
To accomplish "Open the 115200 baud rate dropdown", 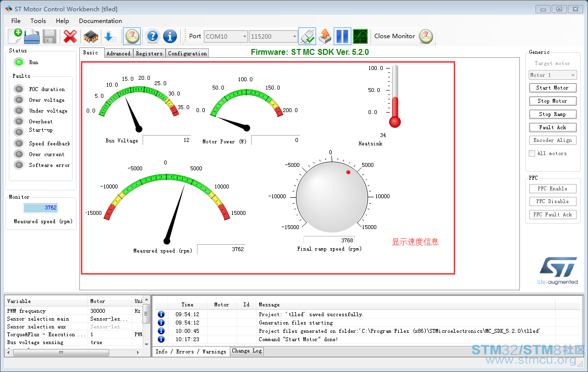I will point(273,36).
